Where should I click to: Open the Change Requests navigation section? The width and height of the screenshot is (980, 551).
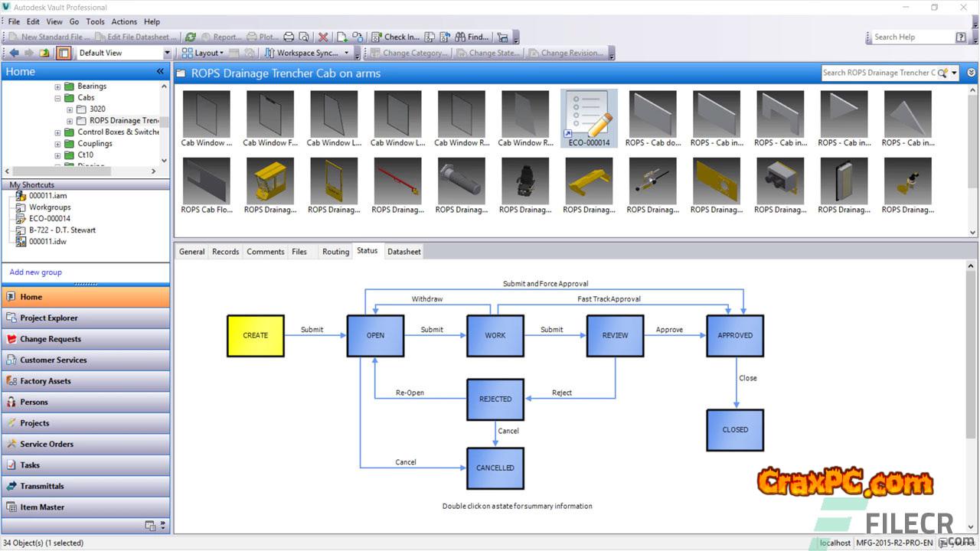(51, 339)
